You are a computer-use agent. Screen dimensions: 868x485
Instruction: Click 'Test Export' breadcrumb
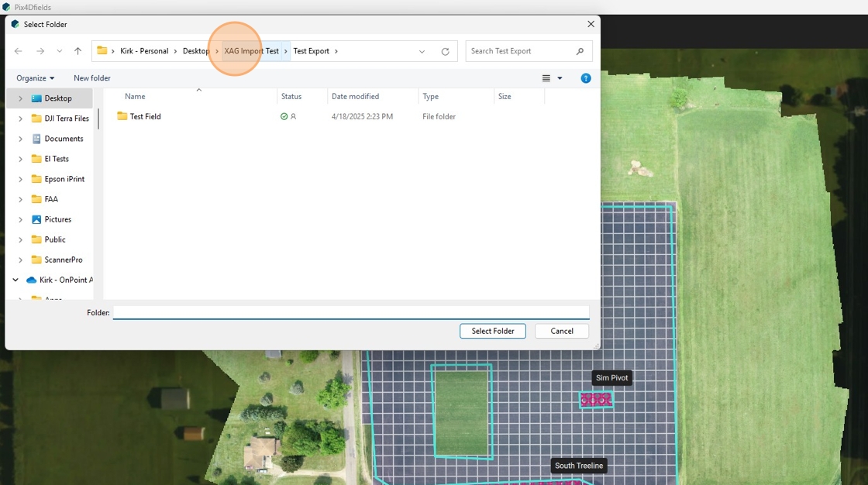(x=311, y=51)
